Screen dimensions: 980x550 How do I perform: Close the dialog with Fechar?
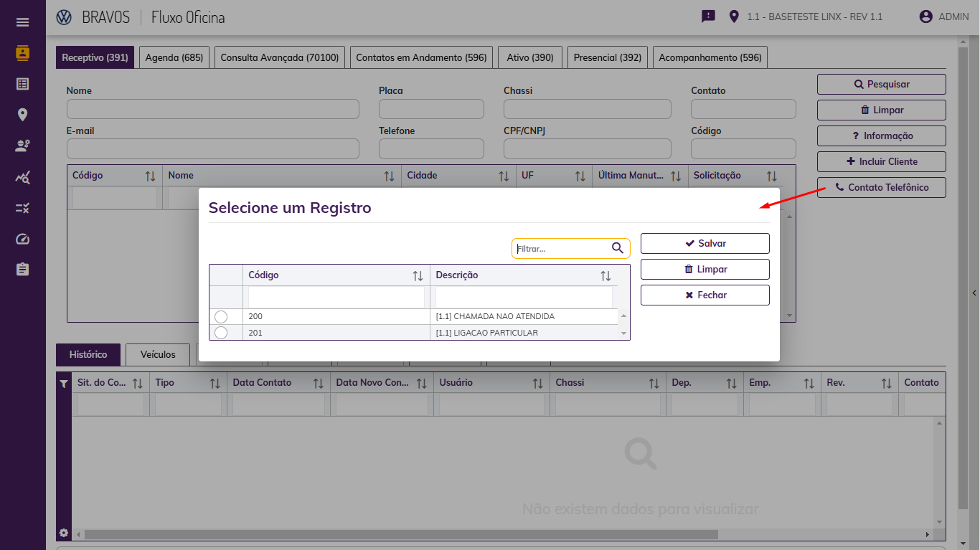[705, 295]
